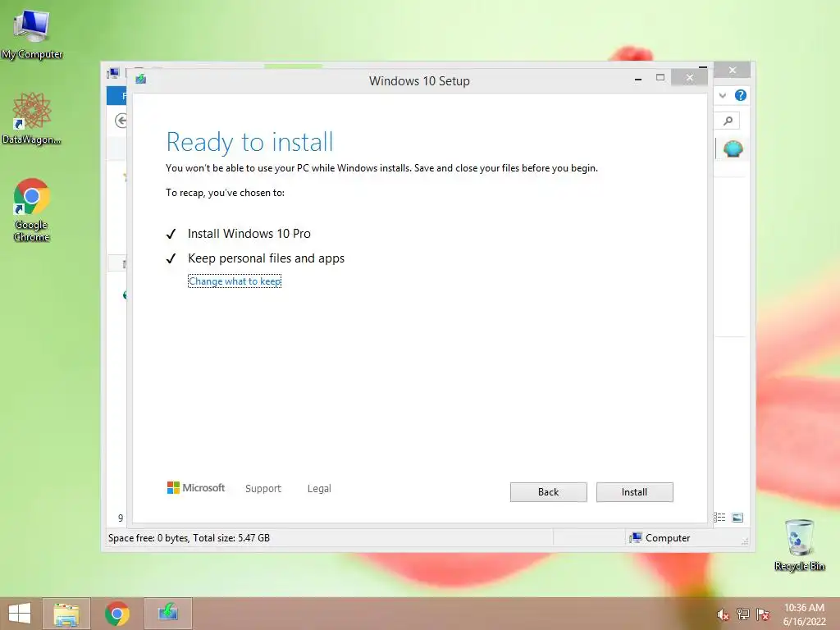This screenshot has width=840, height=630.
Task: Click 'Install Windows 10 Pro' text
Action: click(x=249, y=234)
